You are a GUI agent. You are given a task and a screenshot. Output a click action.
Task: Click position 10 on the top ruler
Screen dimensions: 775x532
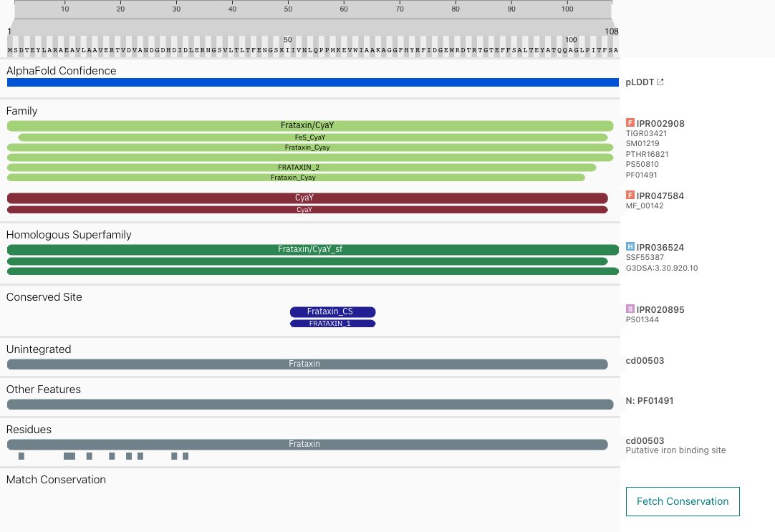64,9
